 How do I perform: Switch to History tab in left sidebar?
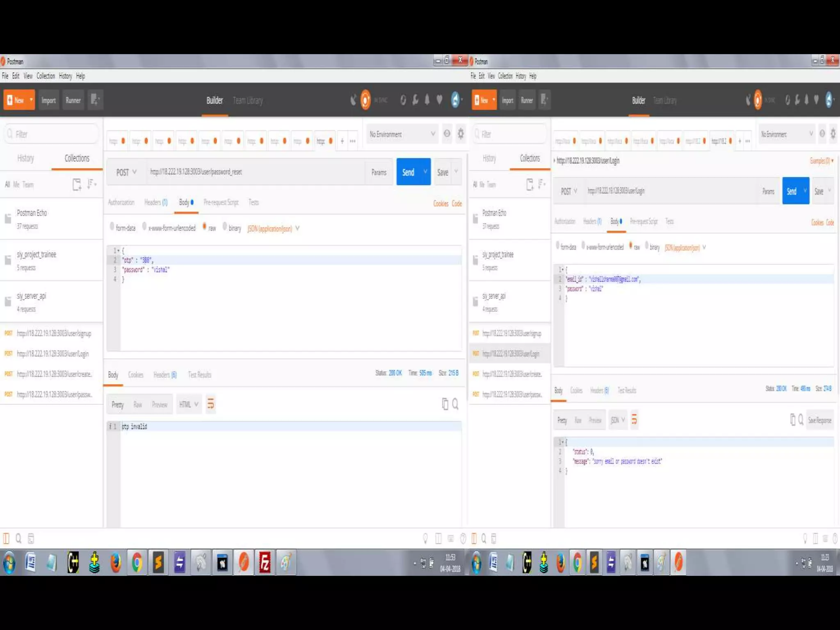pos(25,158)
